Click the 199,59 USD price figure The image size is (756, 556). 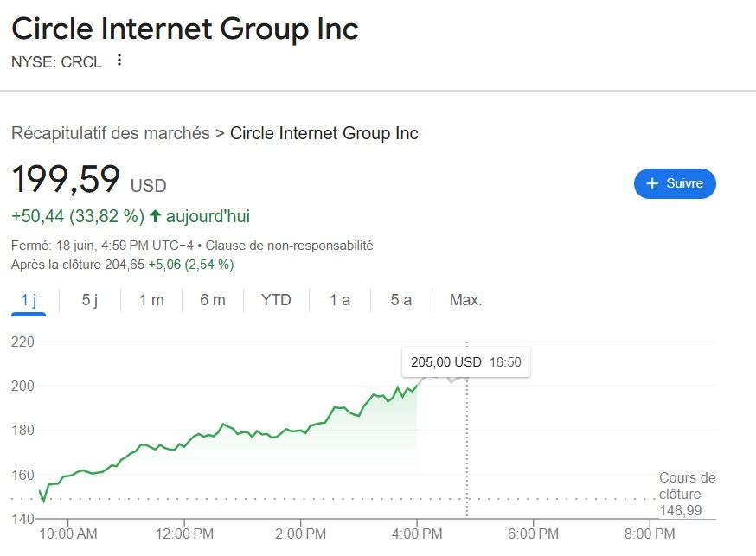coord(66,179)
